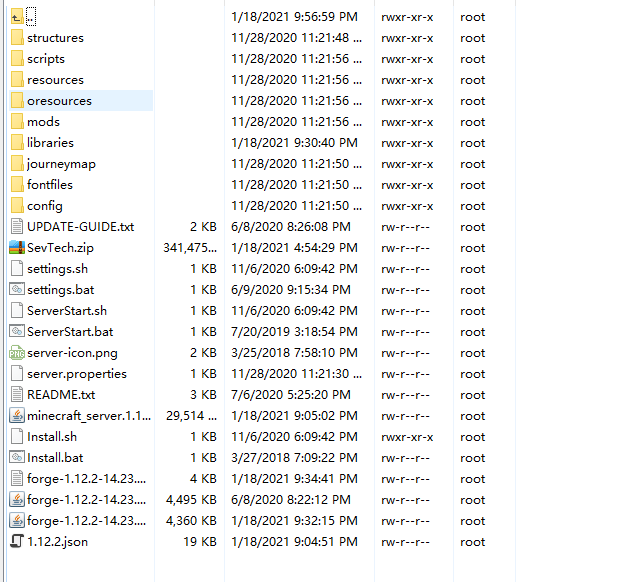Image resolution: width=635 pixels, height=582 pixels.
Task: Select the 'libraries' folder name
Action: [51, 143]
